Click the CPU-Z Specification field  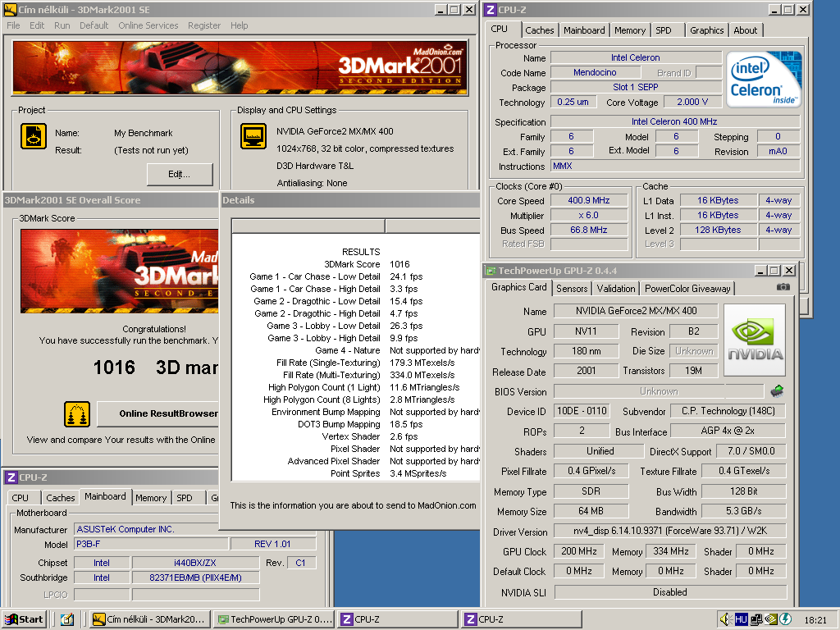coord(674,121)
